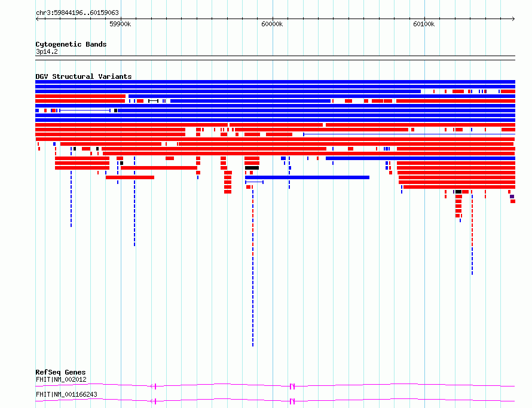The width and height of the screenshot is (532, 408).
Task: Select the short red bar spanning 59890k-59920k
Action: pos(130,177)
